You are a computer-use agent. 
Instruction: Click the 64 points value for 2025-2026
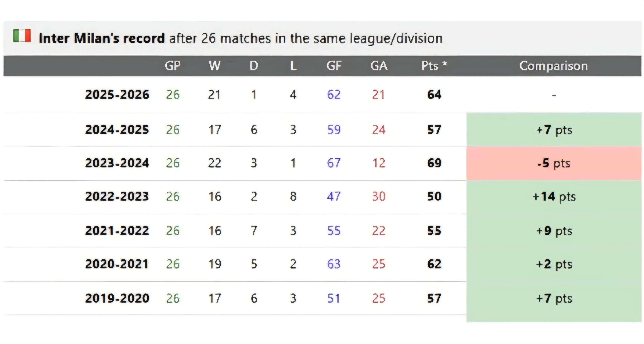pos(434,94)
